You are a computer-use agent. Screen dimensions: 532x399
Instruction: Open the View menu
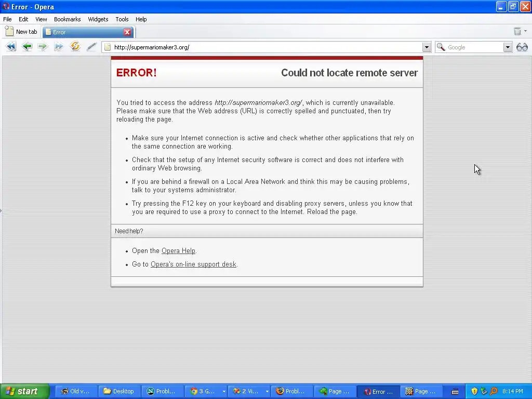(41, 19)
